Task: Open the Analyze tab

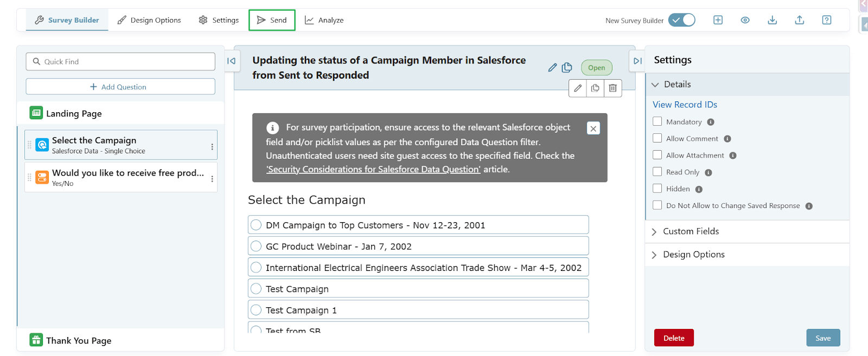Action: click(x=324, y=20)
